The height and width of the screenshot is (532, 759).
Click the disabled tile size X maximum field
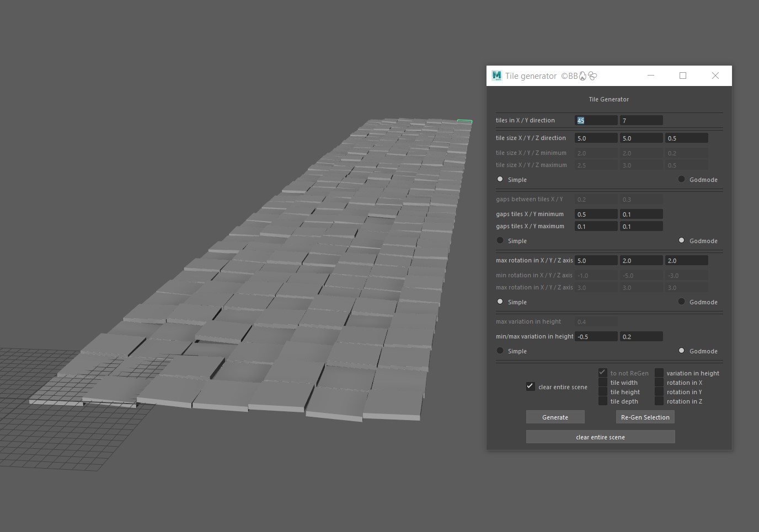[x=596, y=165]
